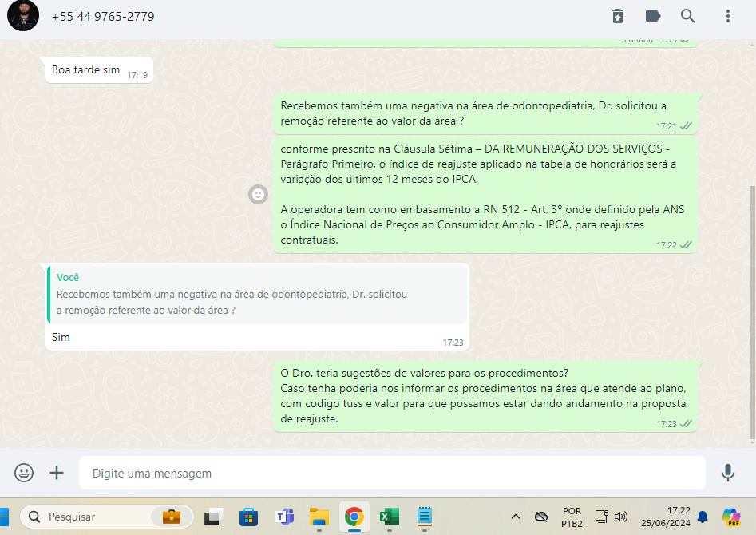This screenshot has height=535, width=756.
Task: Switch to Google Chrome on taskbar
Action: pyautogui.click(x=354, y=517)
